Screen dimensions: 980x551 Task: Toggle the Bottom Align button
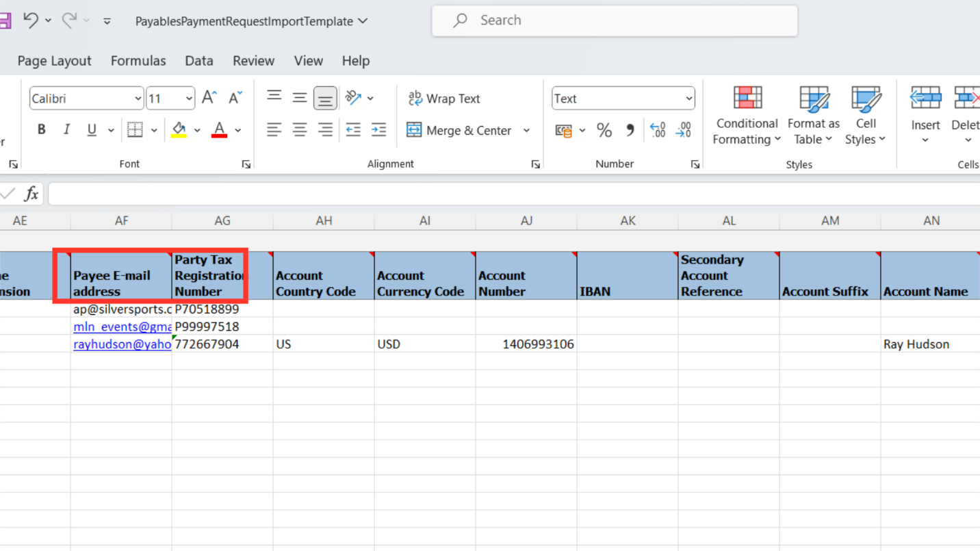pos(325,98)
